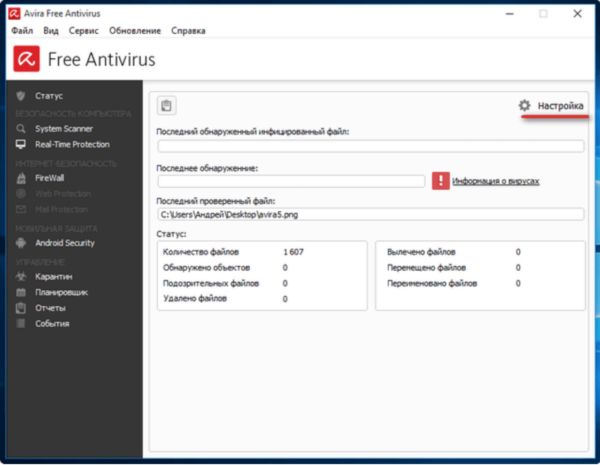The width and height of the screenshot is (600, 465).
Task: Close the Avira Free Antivirus window
Action: [x=577, y=14]
